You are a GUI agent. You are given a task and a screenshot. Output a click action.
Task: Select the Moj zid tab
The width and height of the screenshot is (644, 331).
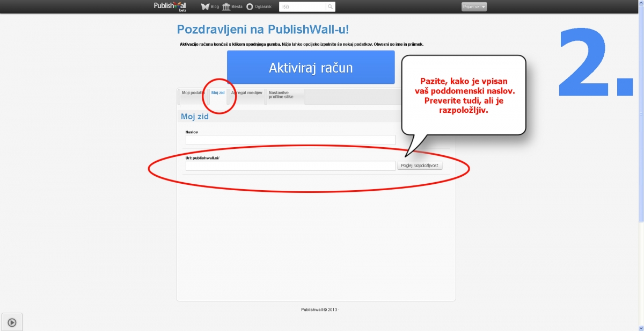point(218,93)
